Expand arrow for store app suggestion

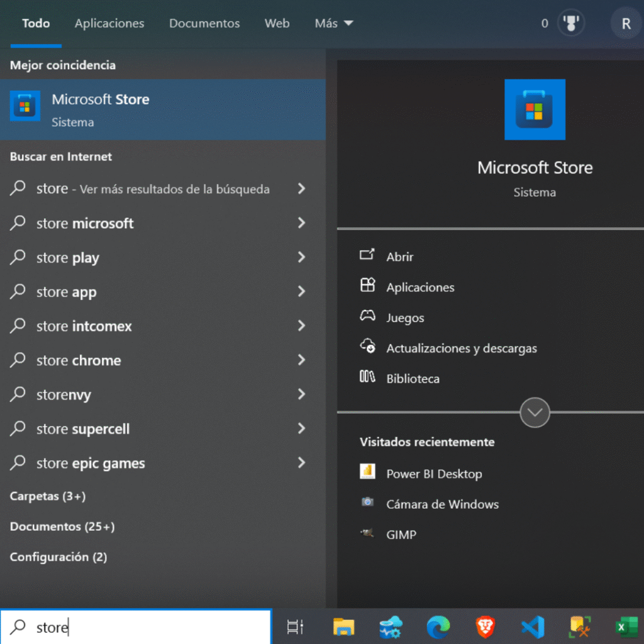(301, 292)
